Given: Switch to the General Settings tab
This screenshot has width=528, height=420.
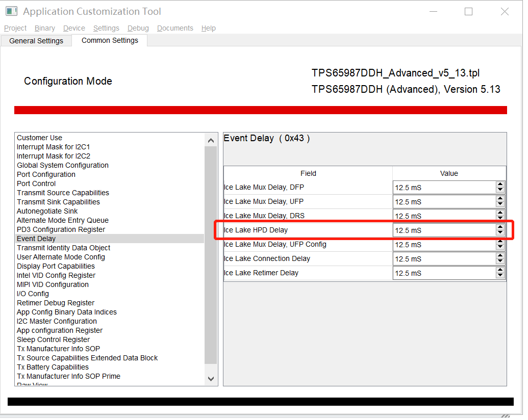Looking at the screenshot, I should (36, 41).
